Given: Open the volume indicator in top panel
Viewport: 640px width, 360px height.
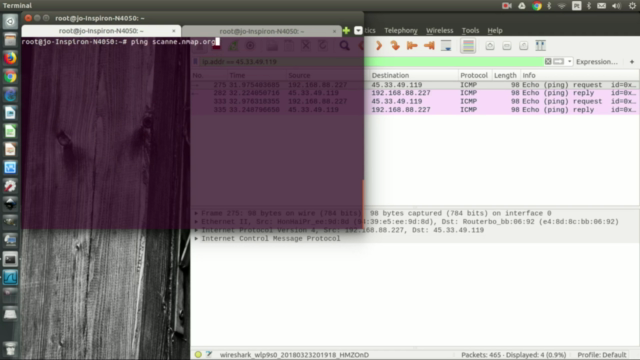Looking at the screenshot, I should pyautogui.click(x=616, y=5).
